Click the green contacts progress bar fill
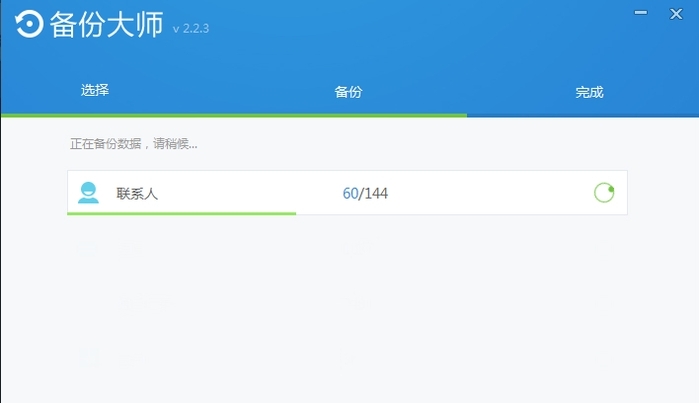Image resolution: width=699 pixels, height=403 pixels. point(180,213)
